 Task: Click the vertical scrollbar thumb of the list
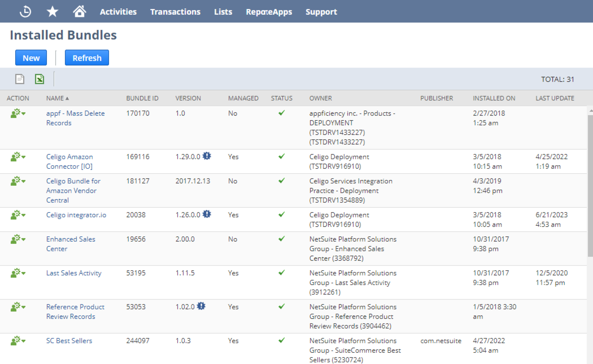point(590,186)
